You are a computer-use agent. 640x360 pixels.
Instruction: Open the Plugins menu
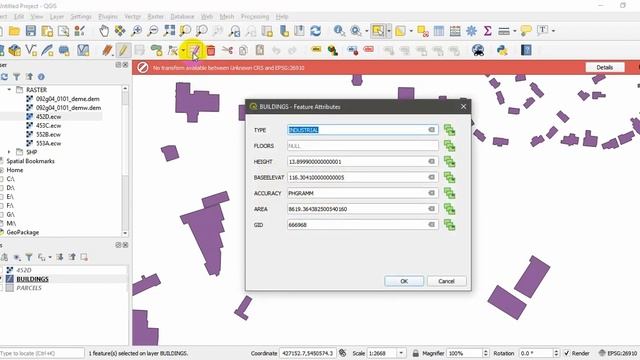(108, 16)
